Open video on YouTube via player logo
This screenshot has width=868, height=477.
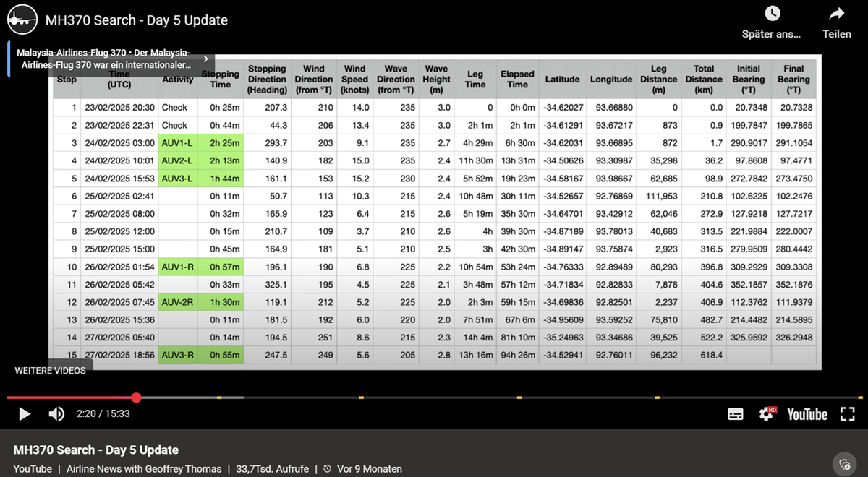[x=807, y=414]
